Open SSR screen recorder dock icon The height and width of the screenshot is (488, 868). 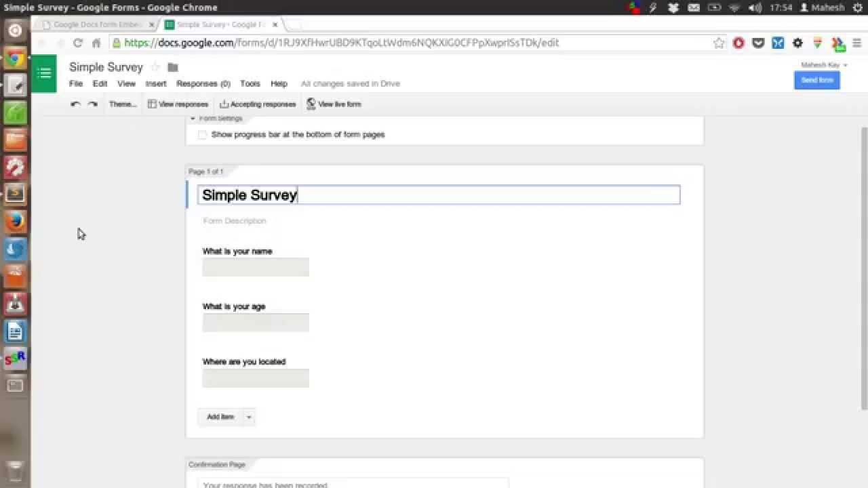pyautogui.click(x=15, y=359)
